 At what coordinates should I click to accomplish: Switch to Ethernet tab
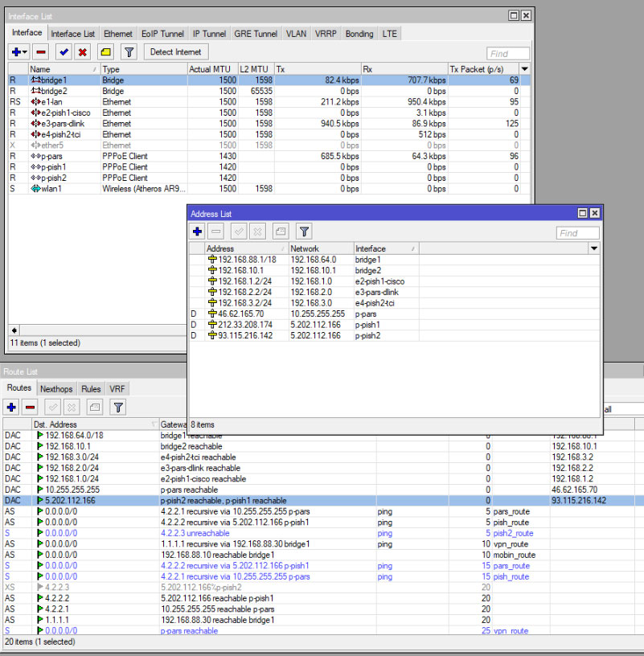pyautogui.click(x=118, y=34)
